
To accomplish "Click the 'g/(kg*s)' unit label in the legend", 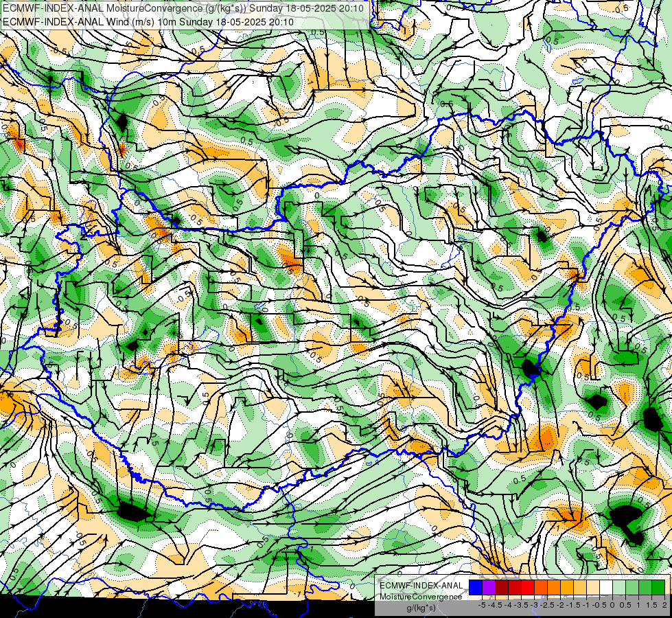I will 421,608.
